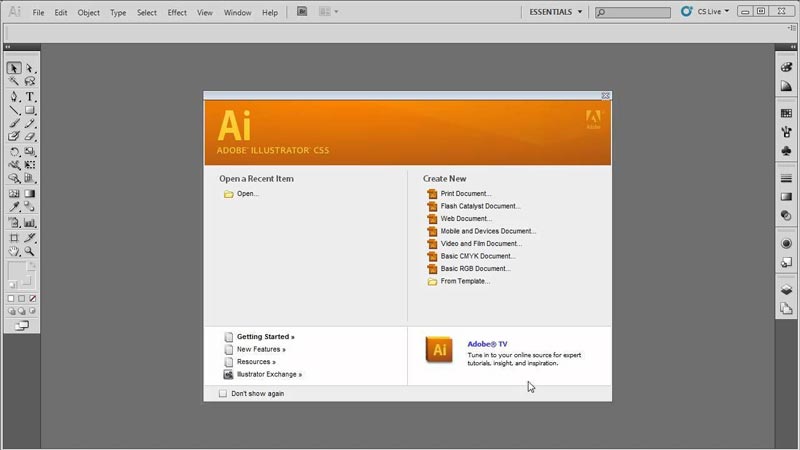Open the Effect menu
This screenshot has width=800, height=450.
pos(177,12)
